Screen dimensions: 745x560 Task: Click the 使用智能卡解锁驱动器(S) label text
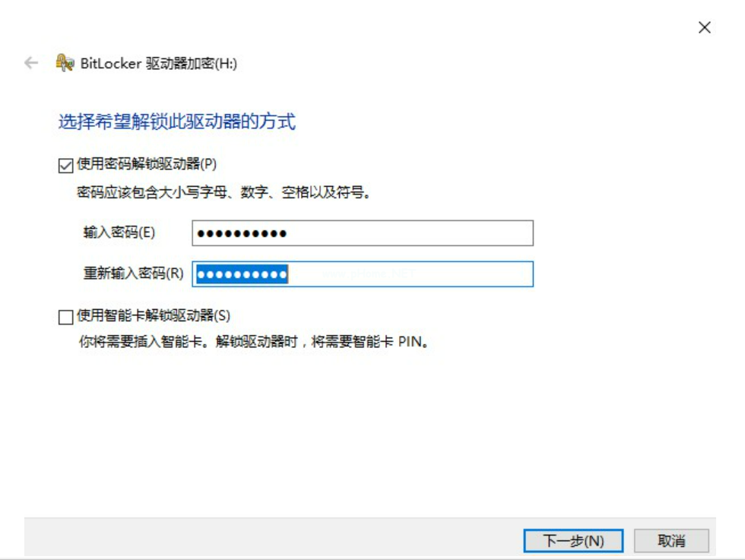pos(154,315)
